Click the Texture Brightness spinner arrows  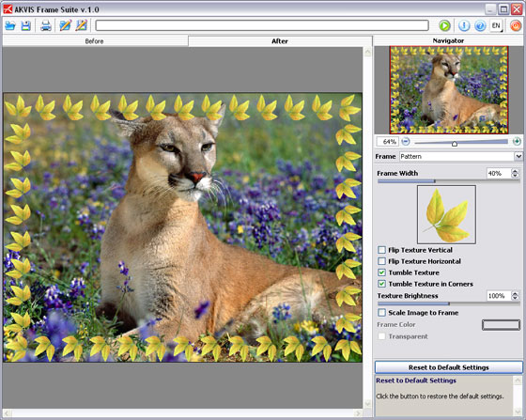point(515,296)
